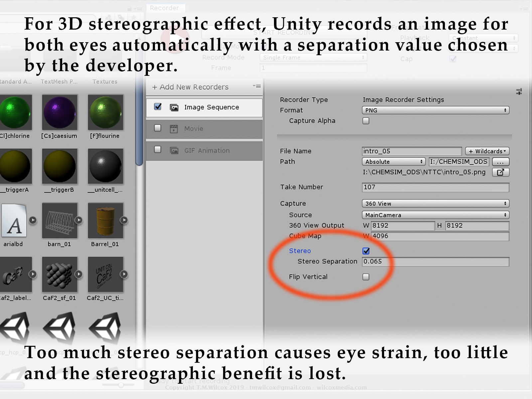Uncheck the Image Sequence recorder checkbox
Image resolution: width=532 pixels, height=399 pixels.
tap(158, 107)
